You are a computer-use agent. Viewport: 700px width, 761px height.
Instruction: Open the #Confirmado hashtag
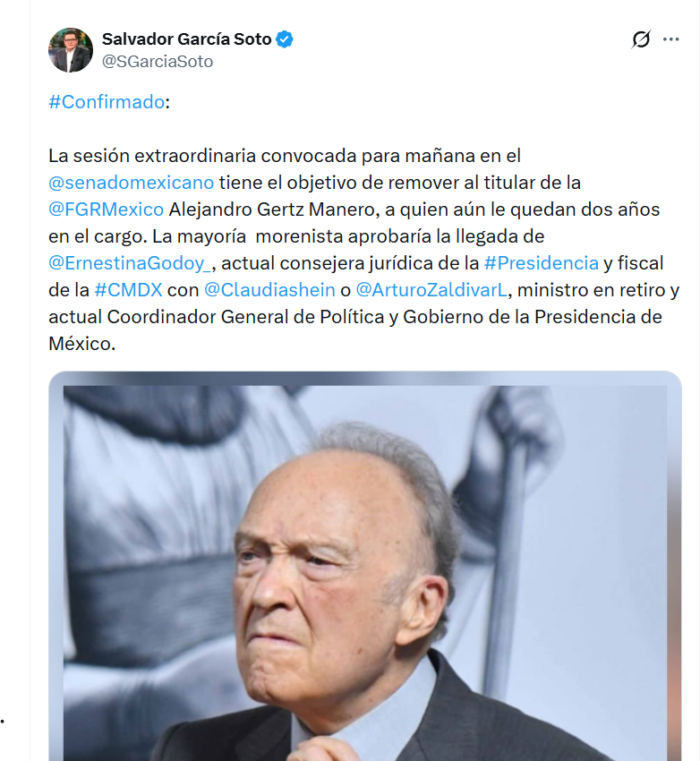(x=107, y=102)
